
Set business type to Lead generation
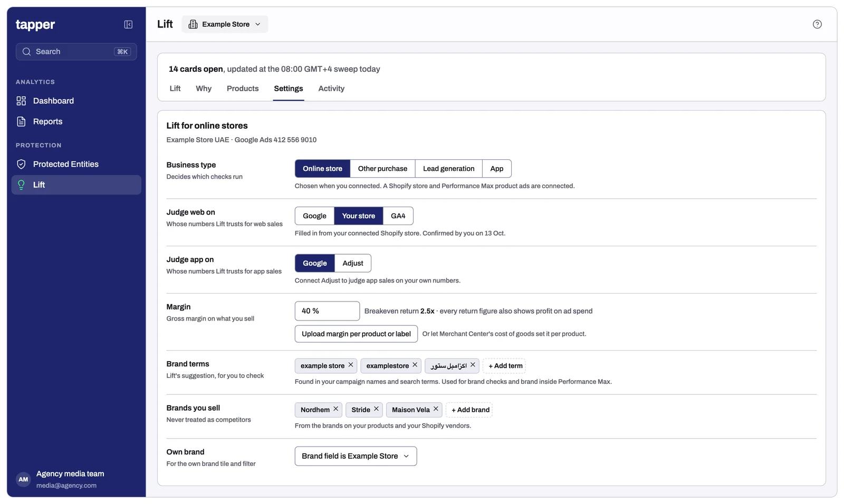[x=448, y=169]
